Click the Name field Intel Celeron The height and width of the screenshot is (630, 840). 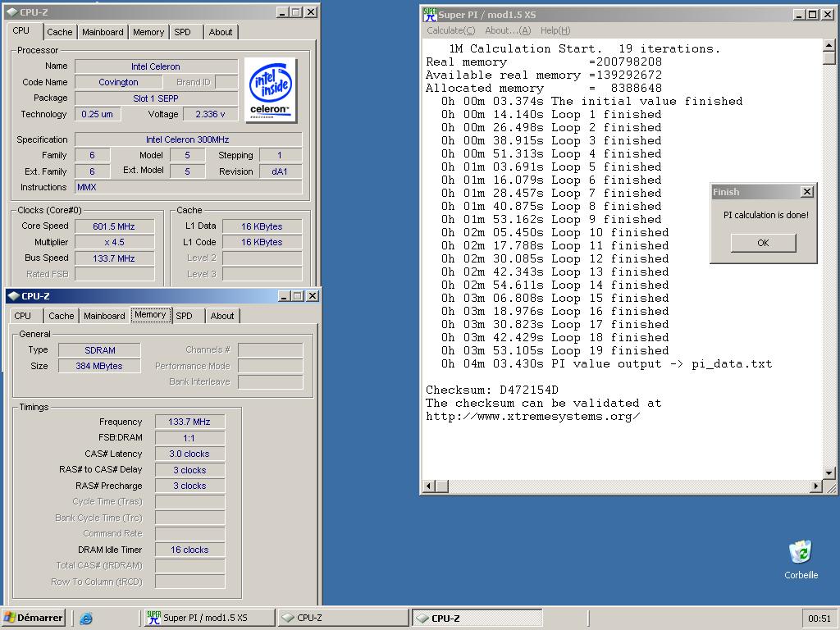[x=156, y=66]
